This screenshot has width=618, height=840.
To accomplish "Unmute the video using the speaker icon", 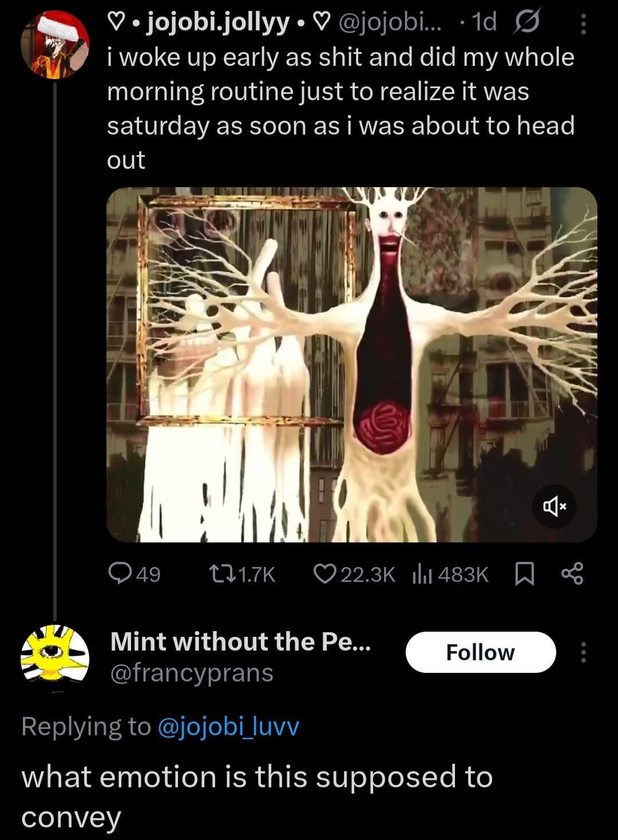I will click(x=554, y=506).
